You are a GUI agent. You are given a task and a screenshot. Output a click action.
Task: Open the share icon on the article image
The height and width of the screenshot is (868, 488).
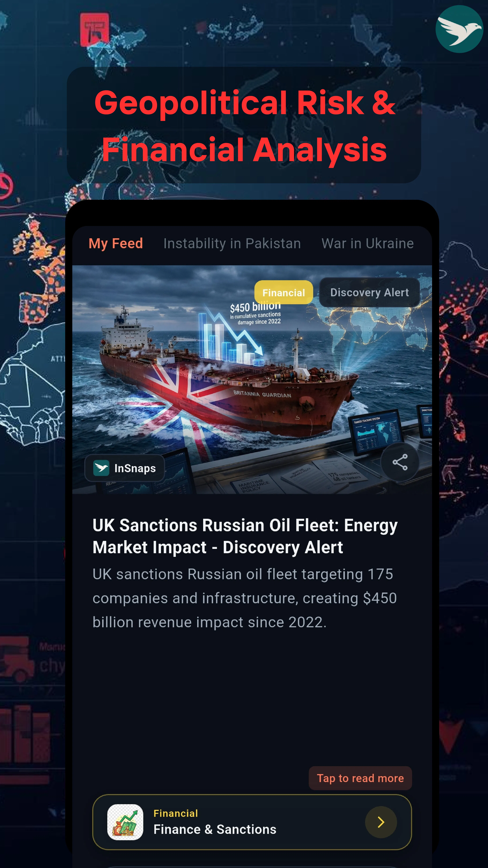(x=400, y=462)
